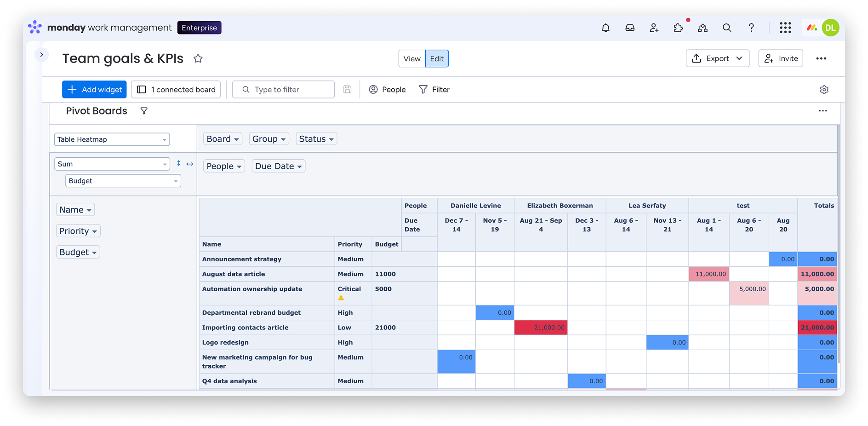
Task: Open the apps marketplace puzzle icon
Action: coord(678,28)
